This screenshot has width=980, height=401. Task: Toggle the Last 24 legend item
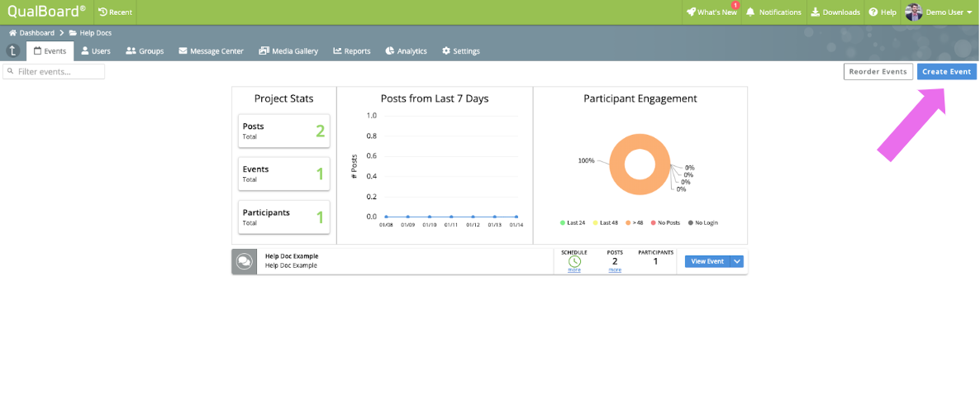572,222
